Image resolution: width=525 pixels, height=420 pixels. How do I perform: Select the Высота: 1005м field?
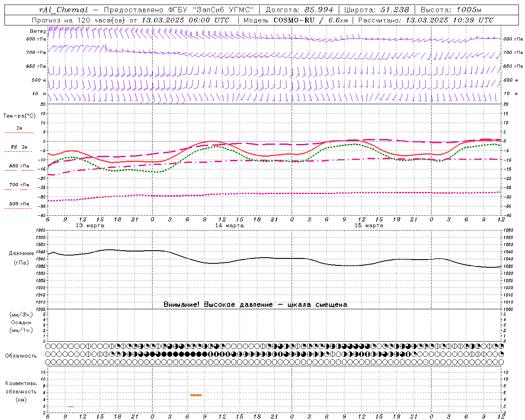point(451,10)
